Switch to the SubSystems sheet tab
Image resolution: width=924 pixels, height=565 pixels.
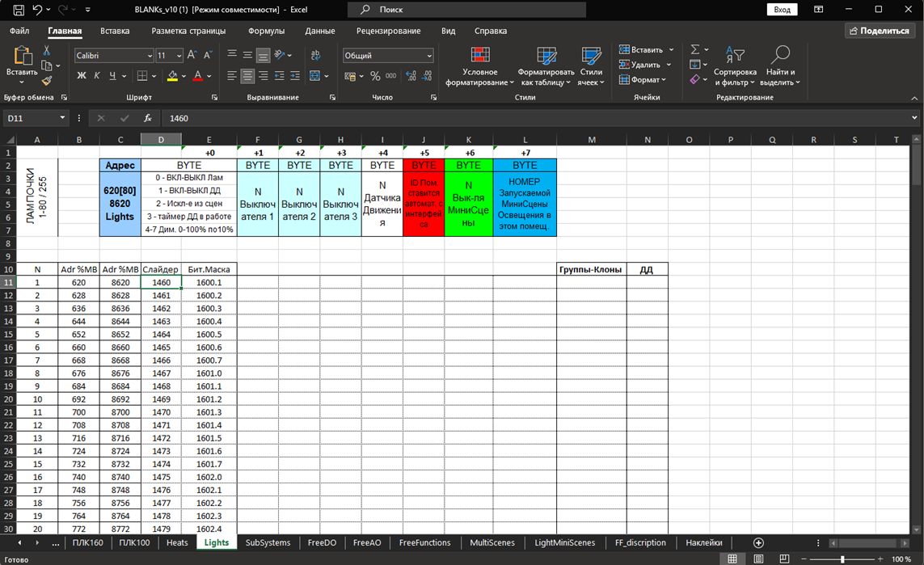tap(268, 542)
